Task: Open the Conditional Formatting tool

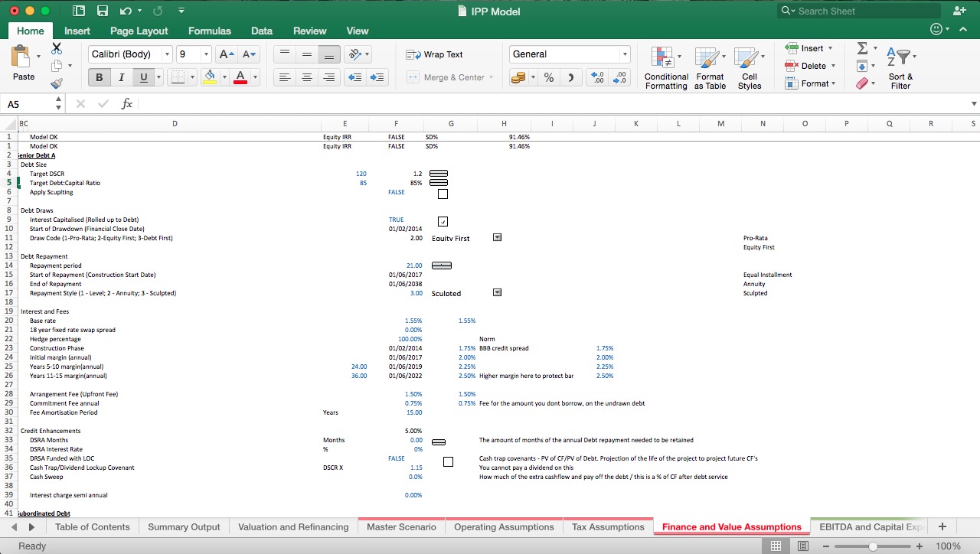Action: point(665,67)
